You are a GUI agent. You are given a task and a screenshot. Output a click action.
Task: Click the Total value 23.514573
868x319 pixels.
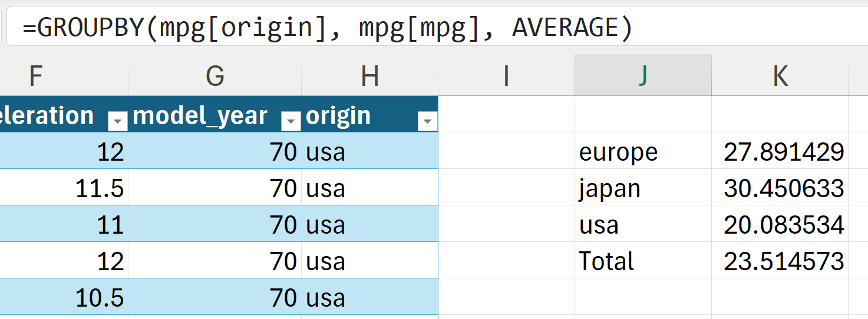[x=780, y=261]
